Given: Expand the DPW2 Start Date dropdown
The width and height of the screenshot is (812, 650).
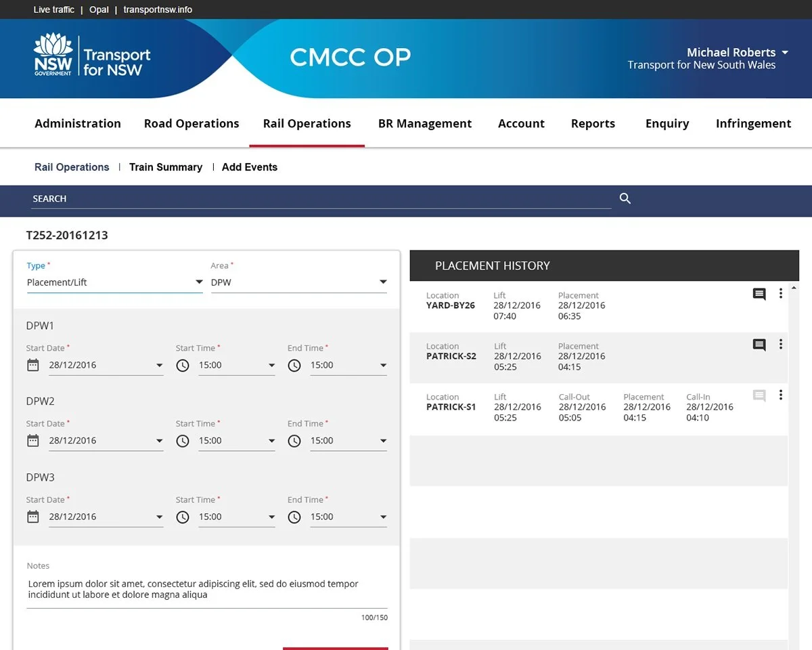Looking at the screenshot, I should (x=160, y=441).
